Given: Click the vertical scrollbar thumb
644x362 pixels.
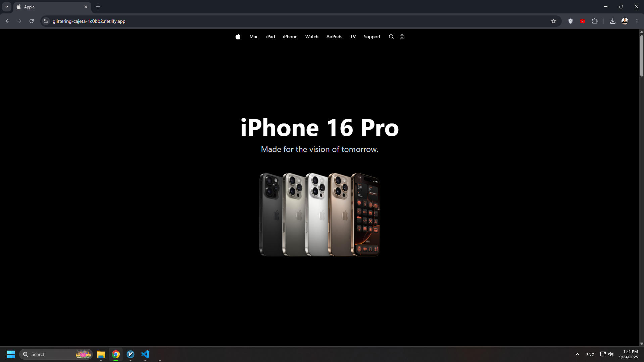Looking at the screenshot, I should [x=642, y=56].
